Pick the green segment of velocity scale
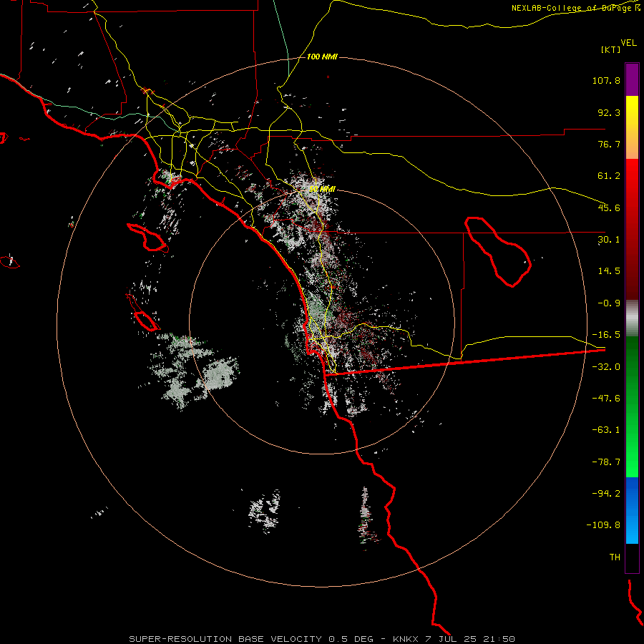 (x=632, y=406)
